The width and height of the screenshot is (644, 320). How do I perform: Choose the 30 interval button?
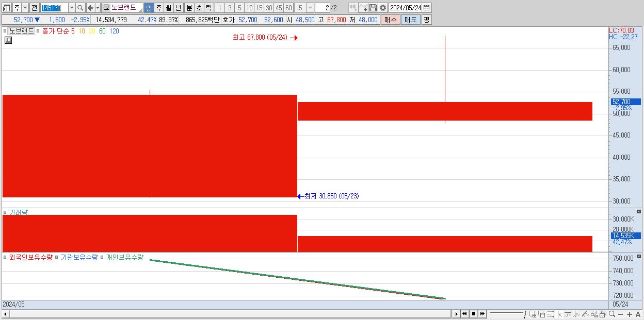269,8
